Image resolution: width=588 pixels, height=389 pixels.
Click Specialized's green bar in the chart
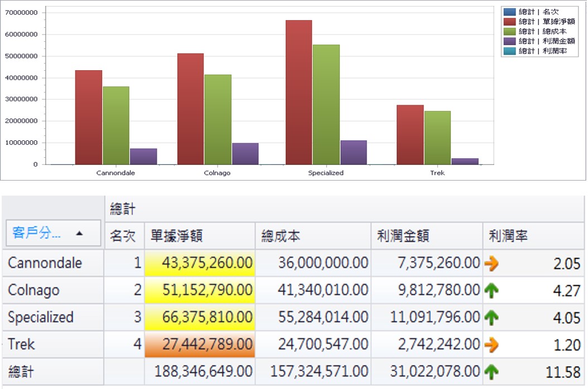click(326, 105)
